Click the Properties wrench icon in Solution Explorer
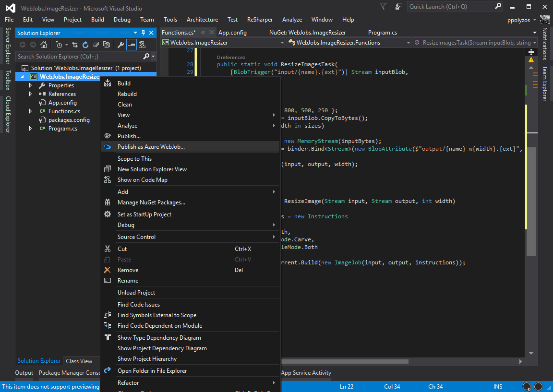The width and height of the screenshot is (553, 392). pyautogui.click(x=120, y=44)
